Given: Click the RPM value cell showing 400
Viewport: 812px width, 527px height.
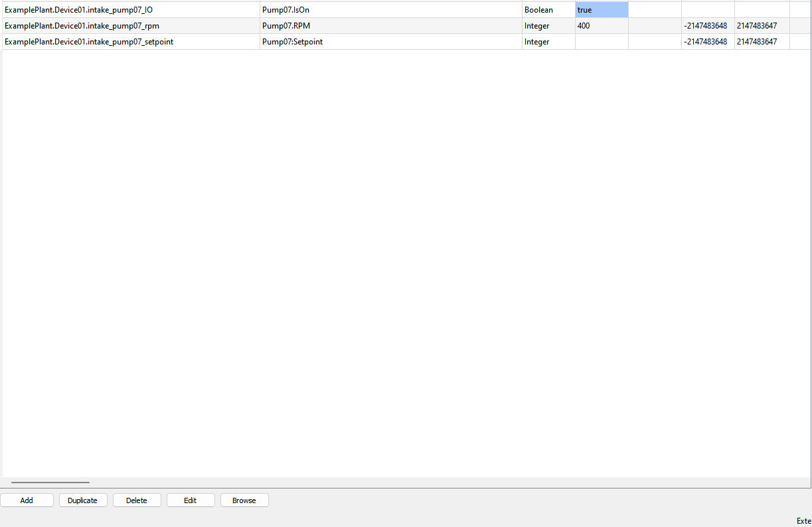Looking at the screenshot, I should [602, 26].
